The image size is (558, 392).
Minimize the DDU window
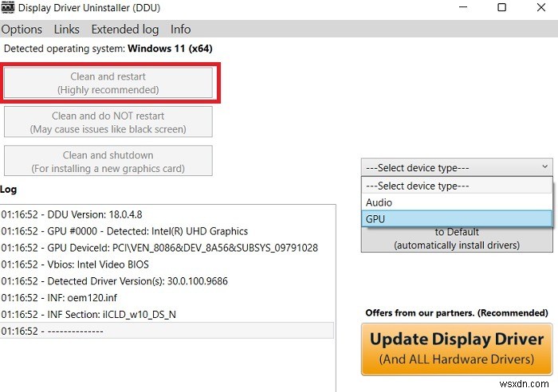pos(463,7)
